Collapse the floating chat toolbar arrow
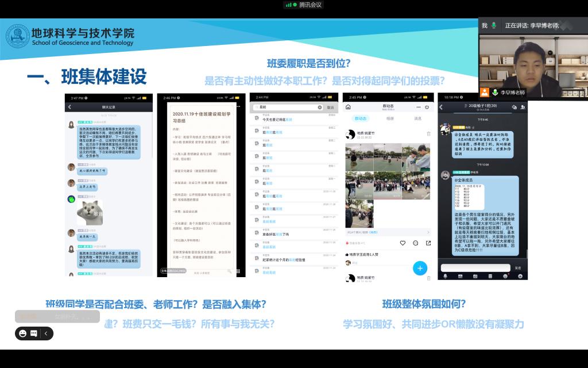Image resolution: width=588 pixels, height=368 pixels. tap(46, 333)
